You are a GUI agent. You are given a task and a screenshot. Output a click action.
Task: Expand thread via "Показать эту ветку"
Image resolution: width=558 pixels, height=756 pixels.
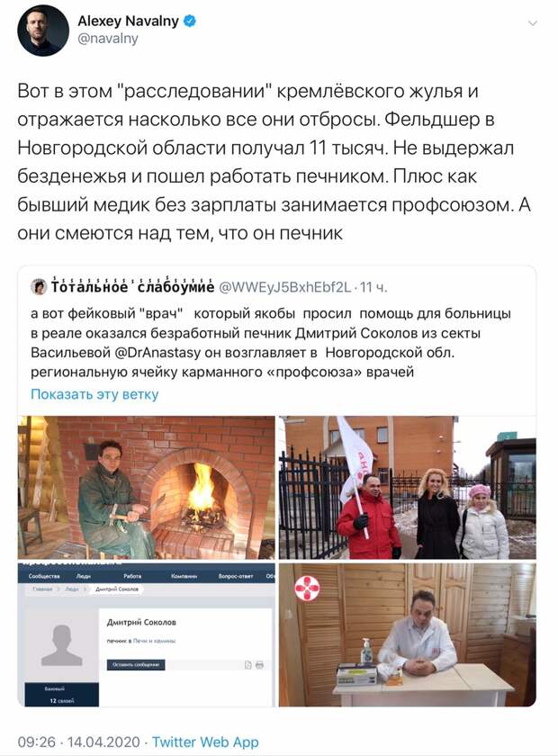coord(94,394)
